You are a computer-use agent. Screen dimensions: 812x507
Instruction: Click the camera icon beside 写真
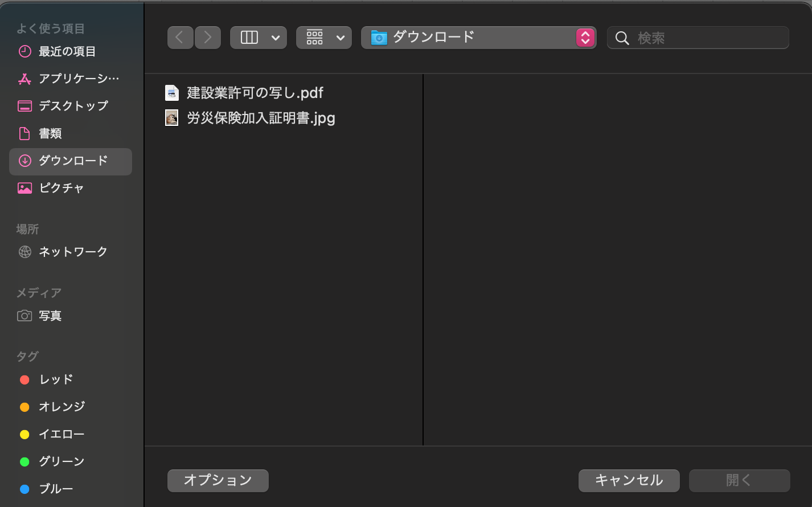coord(24,316)
